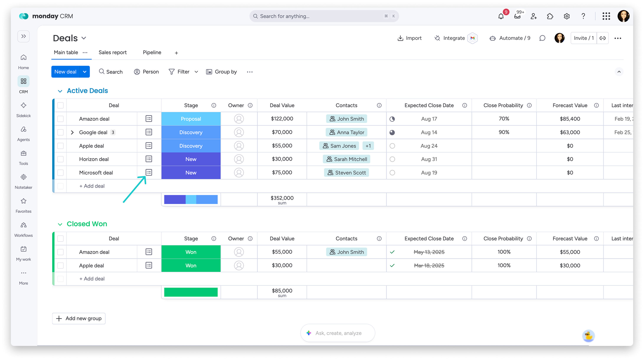Tick the Microsoft deal checkbox
The height and width of the screenshot is (360, 644).
(x=61, y=172)
